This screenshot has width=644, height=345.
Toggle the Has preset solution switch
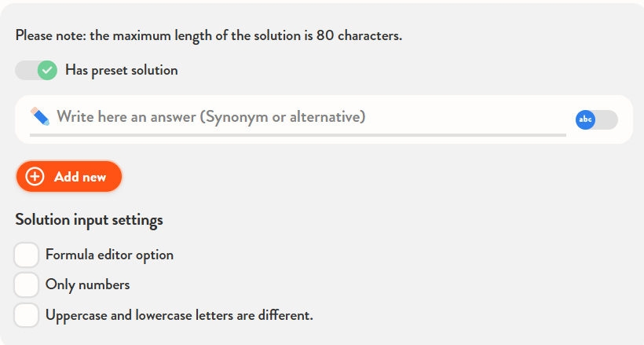[36, 70]
